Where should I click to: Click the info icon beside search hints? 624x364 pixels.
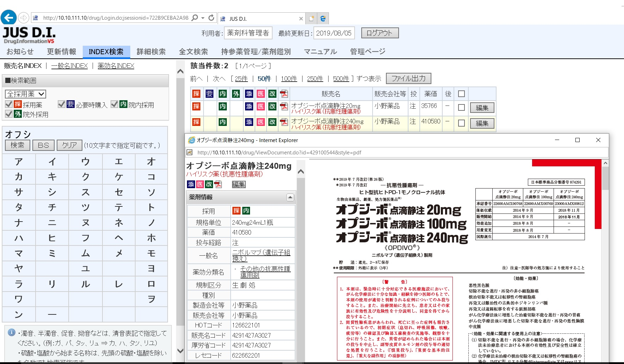pyautogui.click(x=12, y=332)
